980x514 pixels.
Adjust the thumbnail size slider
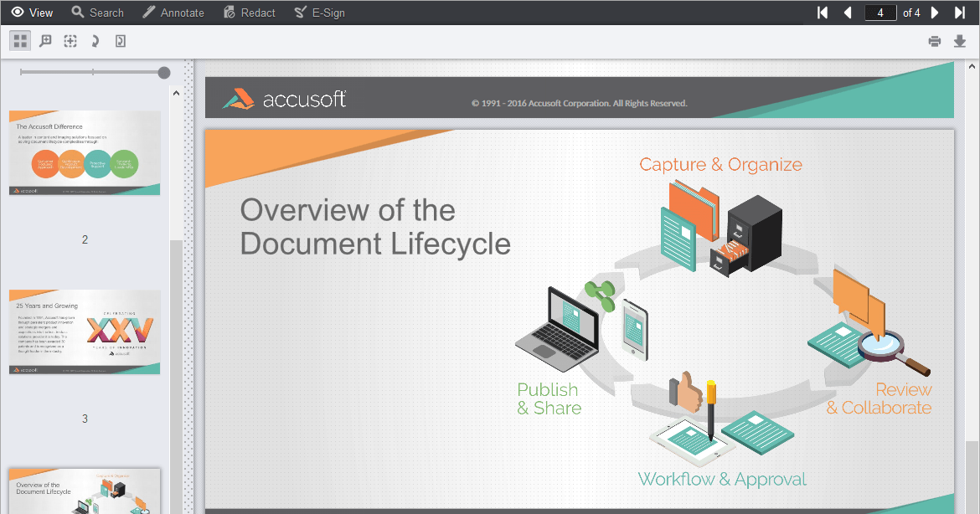(164, 73)
